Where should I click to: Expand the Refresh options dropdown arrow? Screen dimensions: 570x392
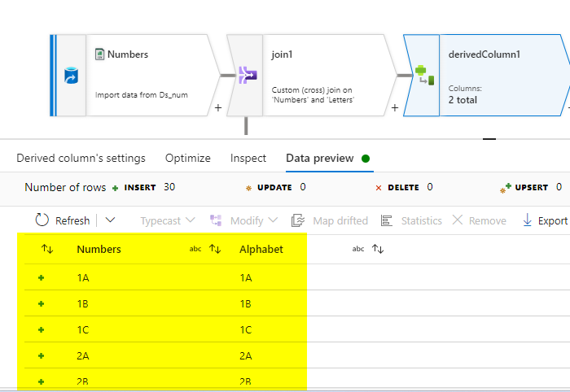(110, 220)
